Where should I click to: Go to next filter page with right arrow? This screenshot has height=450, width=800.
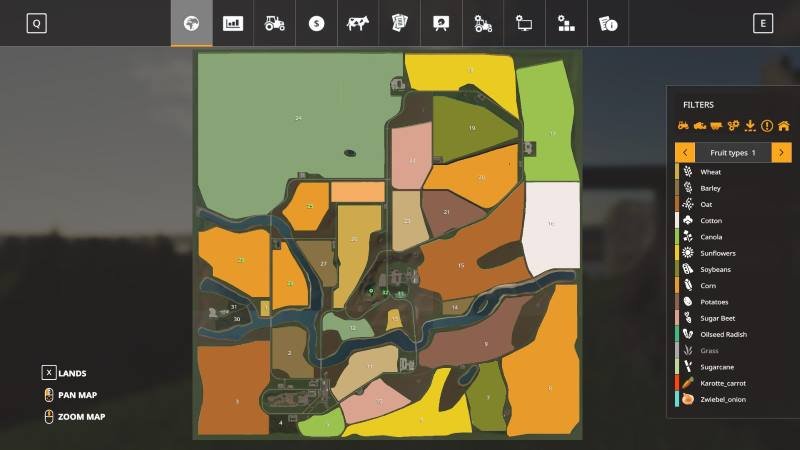781,153
